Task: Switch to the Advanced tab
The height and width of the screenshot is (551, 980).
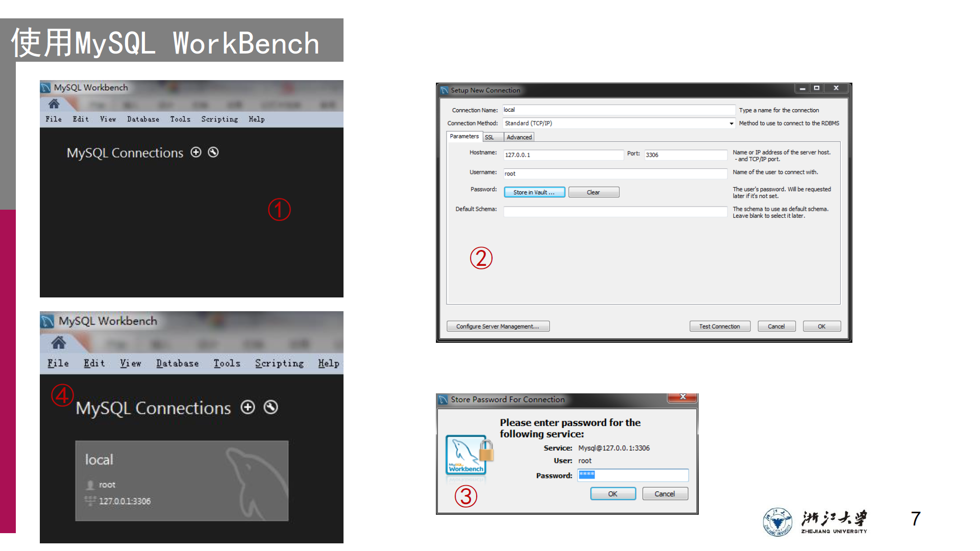Action: tap(519, 137)
